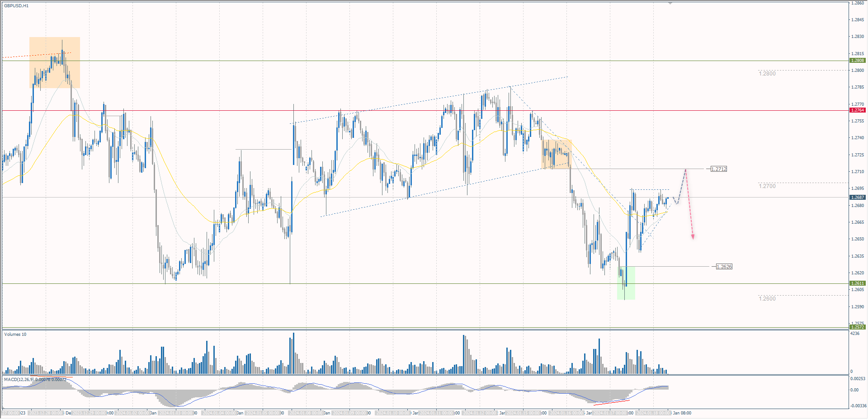Click the 1.2860 value at price scale top

[x=858, y=3]
